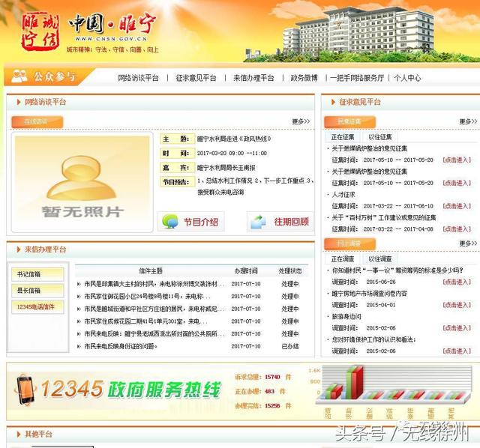Switch to the 正在调查 tab

coord(343,259)
